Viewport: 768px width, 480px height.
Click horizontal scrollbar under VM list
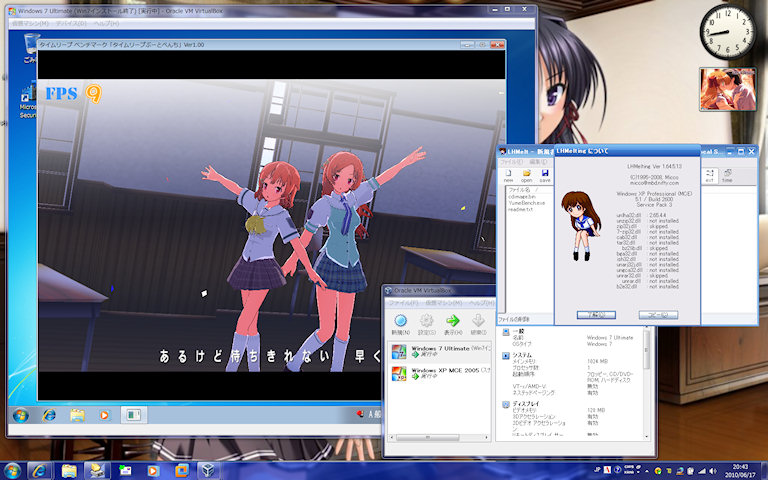point(439,437)
